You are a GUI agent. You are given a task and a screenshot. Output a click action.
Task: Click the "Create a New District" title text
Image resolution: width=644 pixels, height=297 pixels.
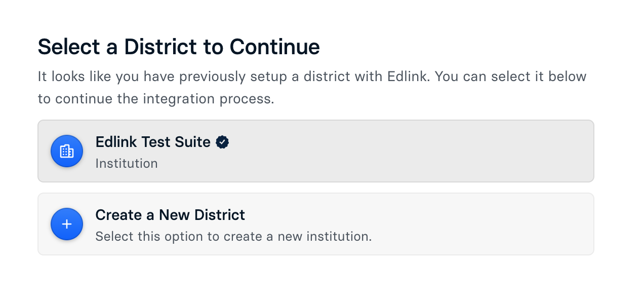tap(170, 215)
